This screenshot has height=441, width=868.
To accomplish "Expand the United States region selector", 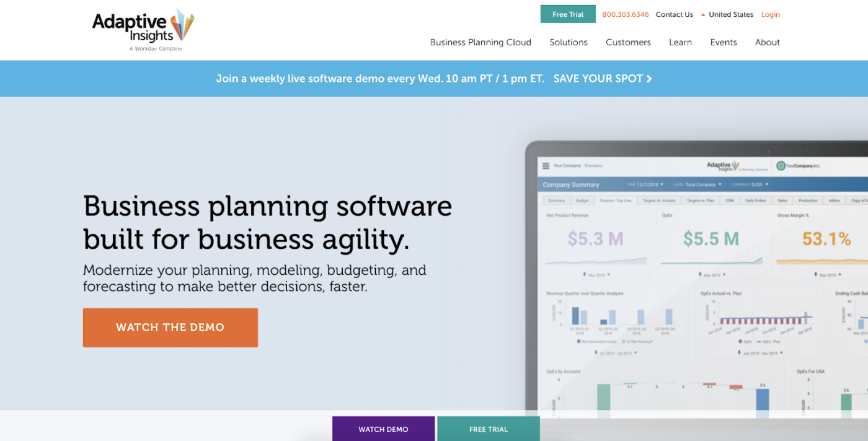I will (727, 14).
